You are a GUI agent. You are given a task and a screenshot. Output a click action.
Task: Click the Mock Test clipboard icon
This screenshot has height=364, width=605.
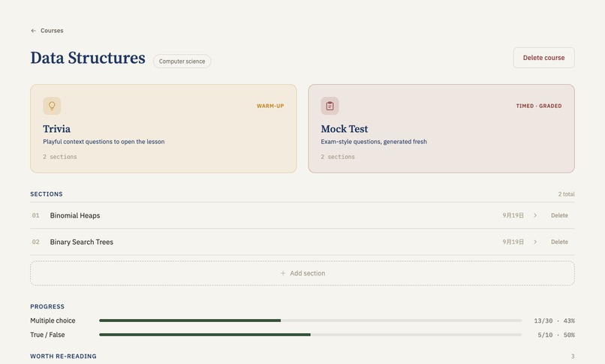330,106
